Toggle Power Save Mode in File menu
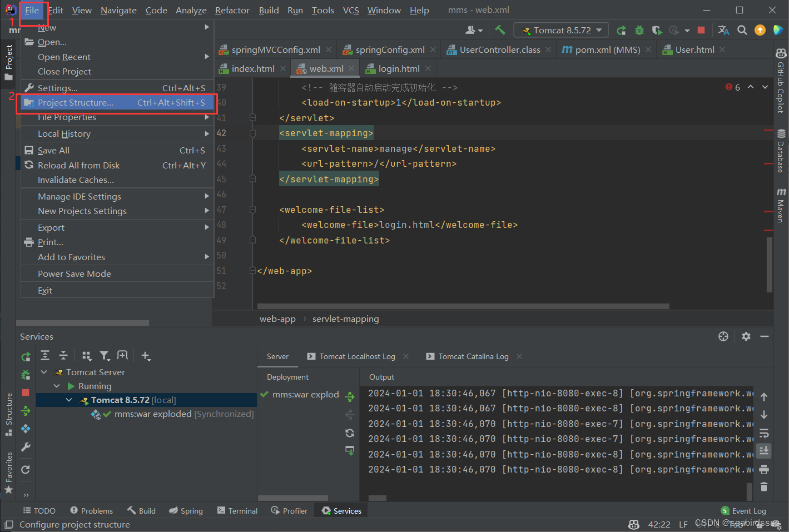This screenshot has width=789, height=532. click(117, 274)
